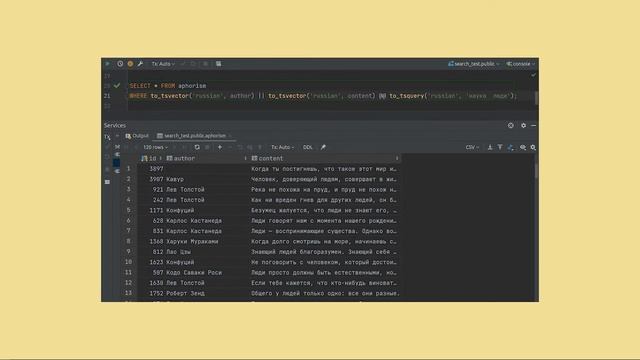Viewport: 640px width, 360px height.
Task: Click the orange explain-plan icon
Action: click(x=130, y=64)
